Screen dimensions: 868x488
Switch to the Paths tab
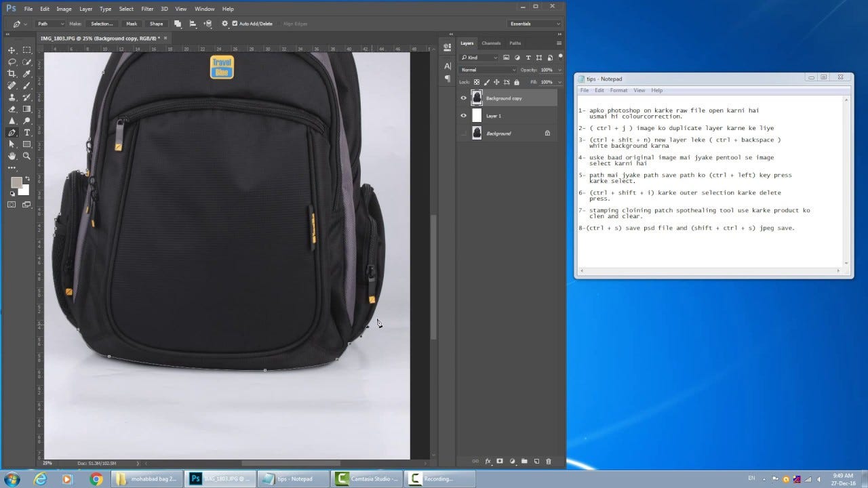(515, 43)
